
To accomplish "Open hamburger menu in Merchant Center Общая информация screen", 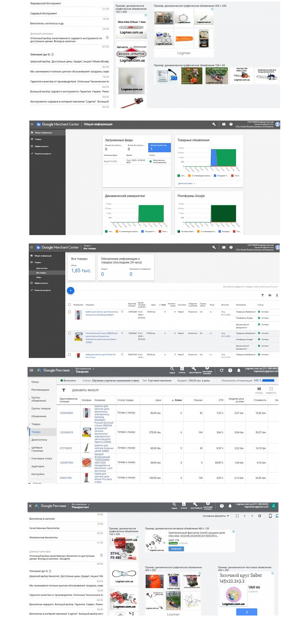I will tap(32, 124).
